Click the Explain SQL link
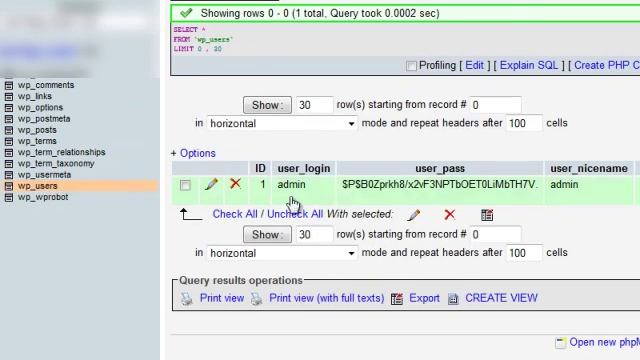 click(529, 65)
